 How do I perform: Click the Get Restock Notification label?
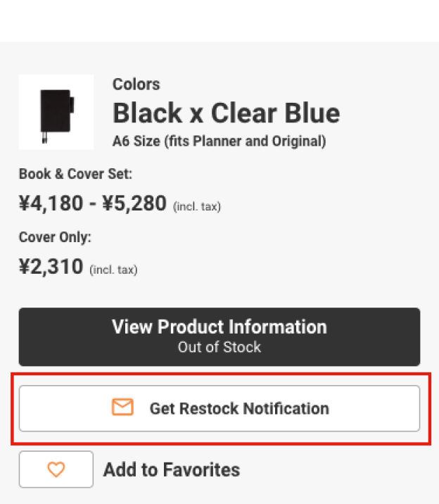pyautogui.click(x=239, y=408)
